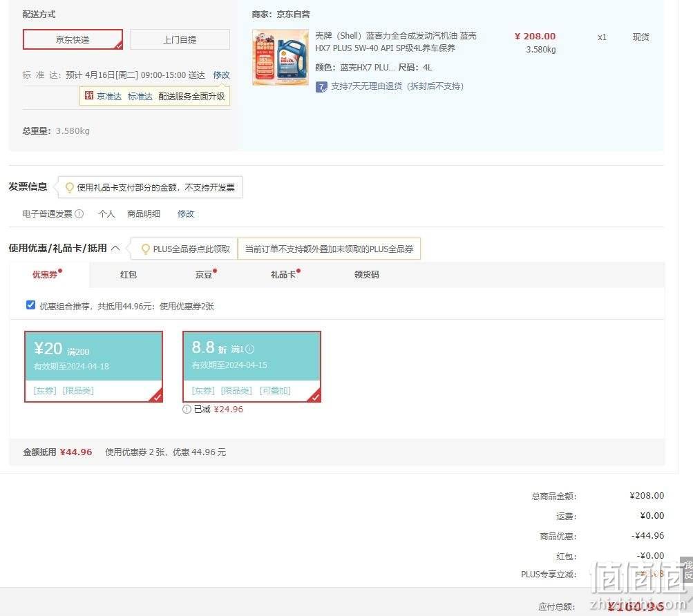Click PLUS全品券点此领取 button
693x616 pixels.
tap(191, 249)
